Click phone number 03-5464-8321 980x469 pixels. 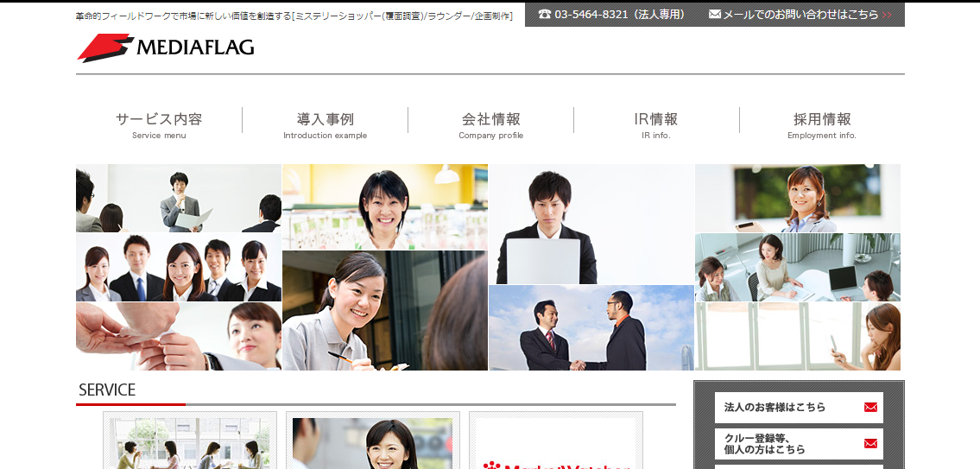(x=591, y=14)
